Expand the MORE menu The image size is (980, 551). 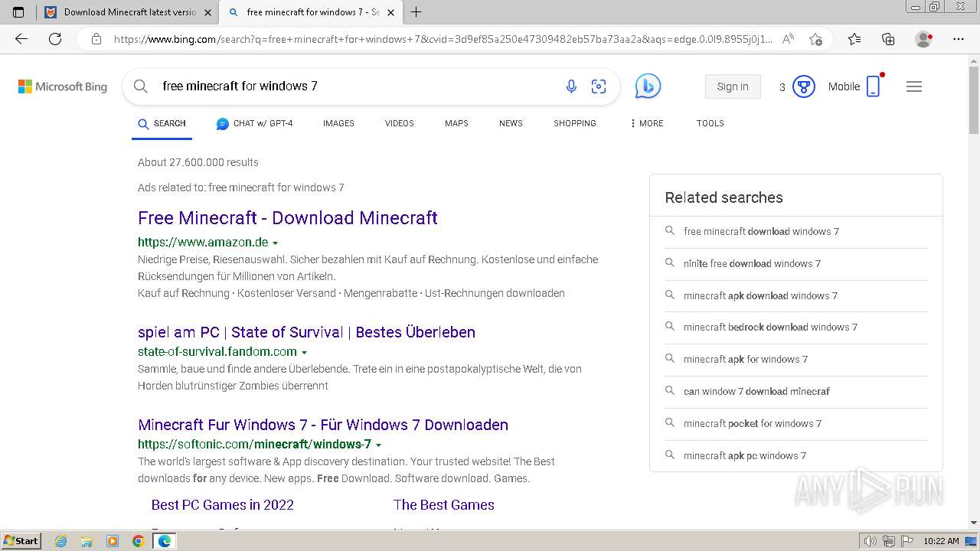click(x=647, y=123)
